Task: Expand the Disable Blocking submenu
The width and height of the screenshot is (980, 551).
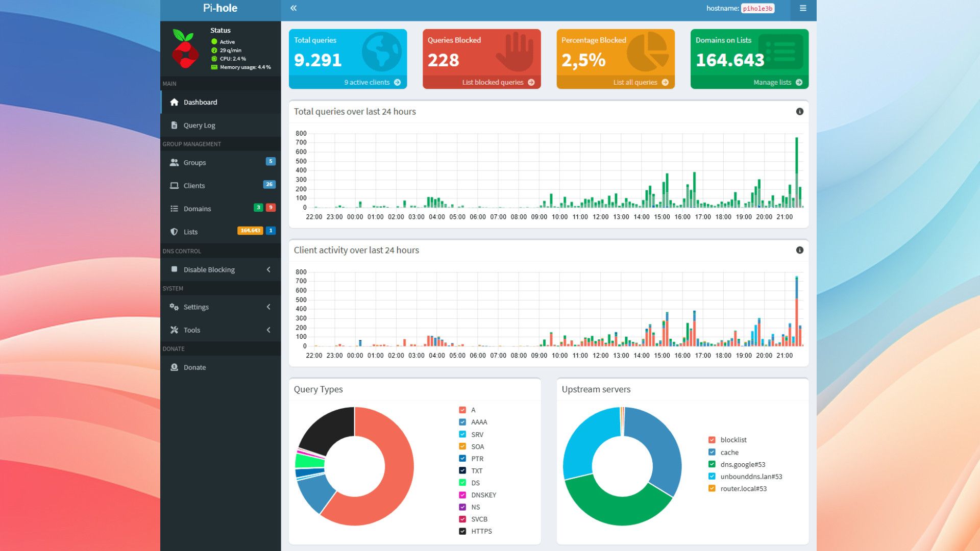Action: coord(220,269)
